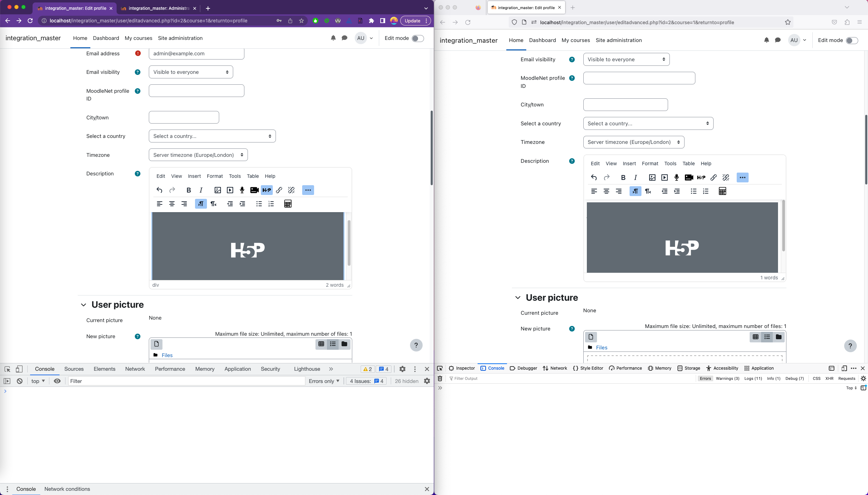Open Email visibility dropdown in Chrome page

coord(191,72)
